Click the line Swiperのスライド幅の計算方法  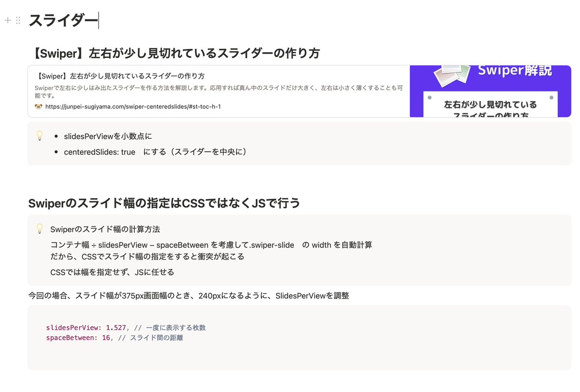[x=105, y=229]
